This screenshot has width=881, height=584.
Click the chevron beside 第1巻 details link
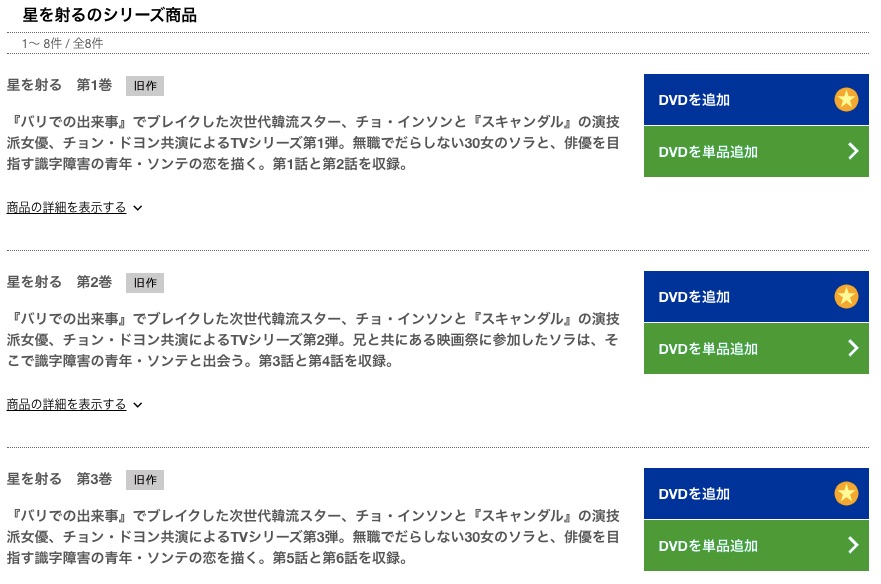138,208
